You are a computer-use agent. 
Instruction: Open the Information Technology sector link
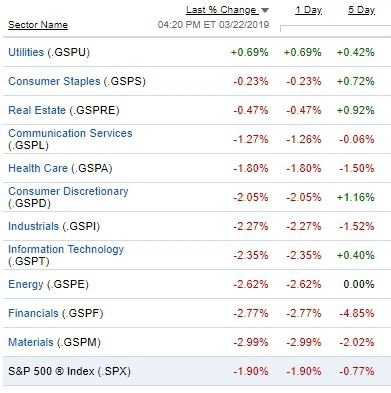(66, 249)
